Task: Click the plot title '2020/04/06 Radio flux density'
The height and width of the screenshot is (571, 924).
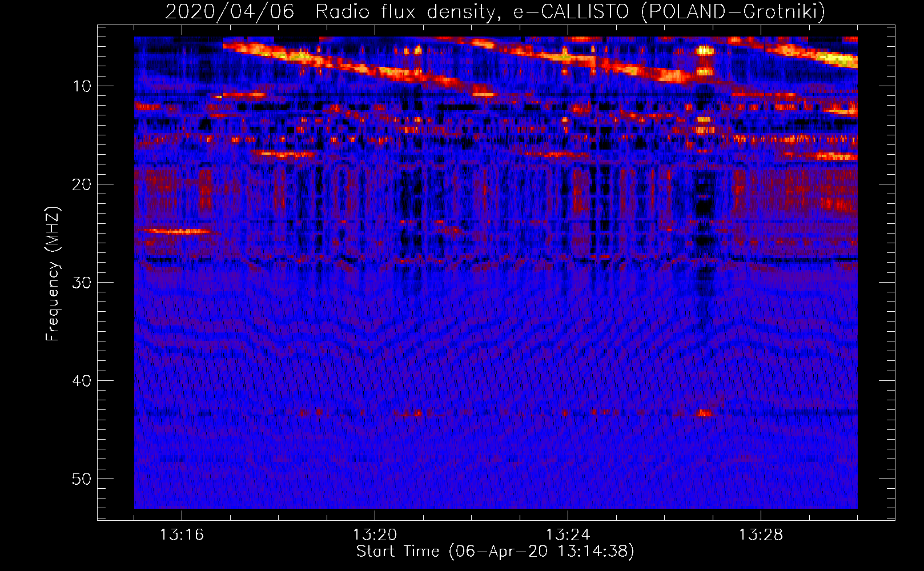Action: point(495,11)
